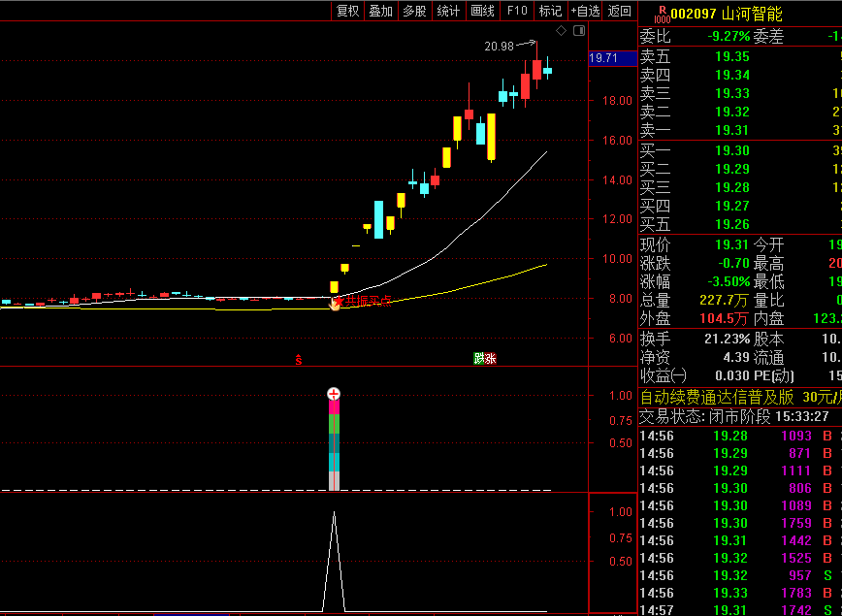842x616 pixels.
Task: Click 卖五 price 19.35
Action: pos(732,57)
